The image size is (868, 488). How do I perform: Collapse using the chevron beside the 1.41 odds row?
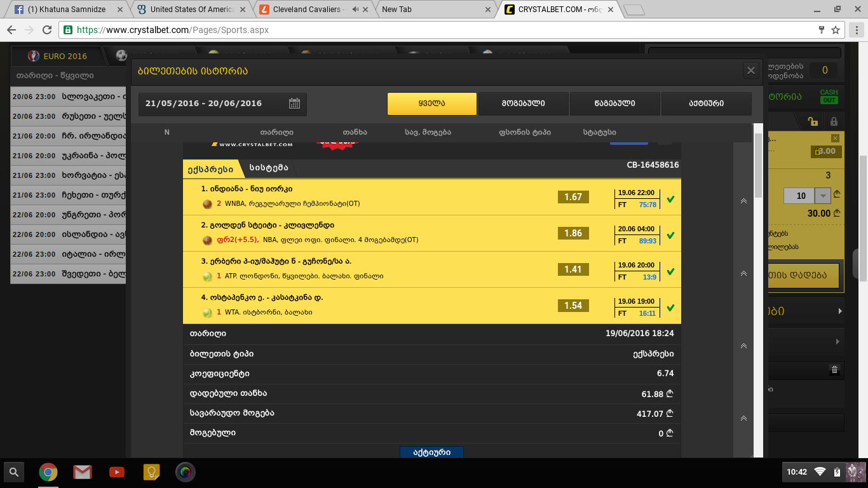point(743,273)
